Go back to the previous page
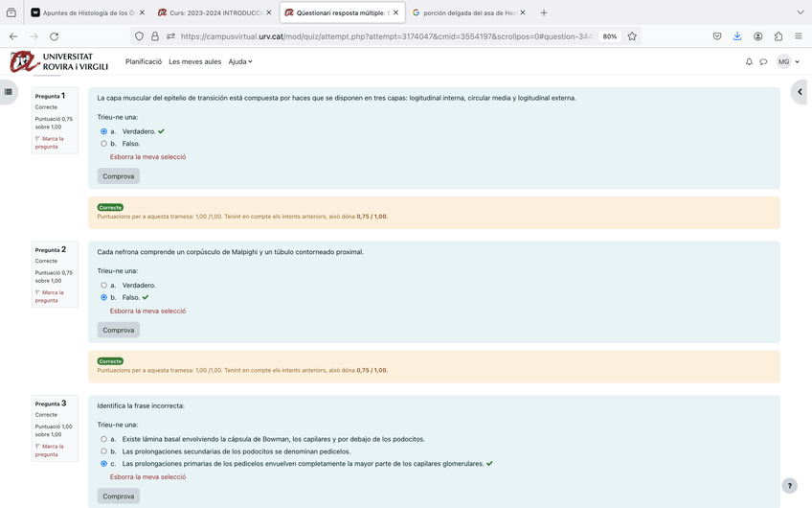 coord(13,36)
